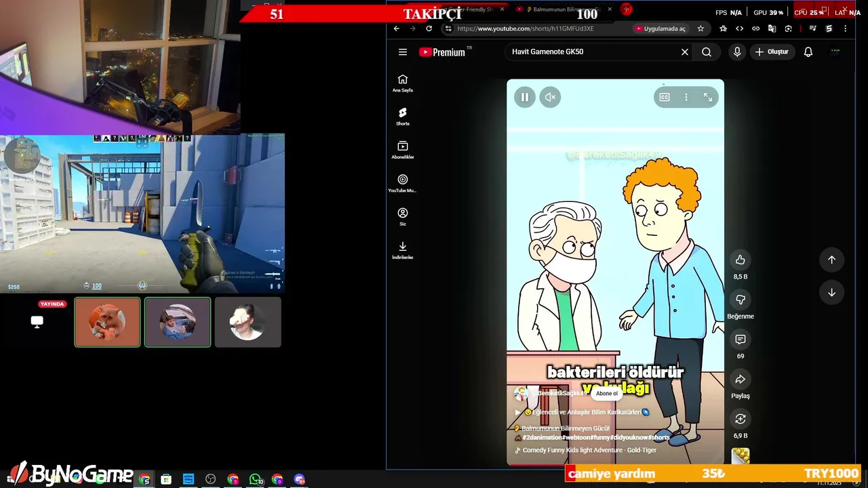Clear the YouTube search box text
Image resolution: width=868 pixels, height=488 pixels.
pos(685,52)
